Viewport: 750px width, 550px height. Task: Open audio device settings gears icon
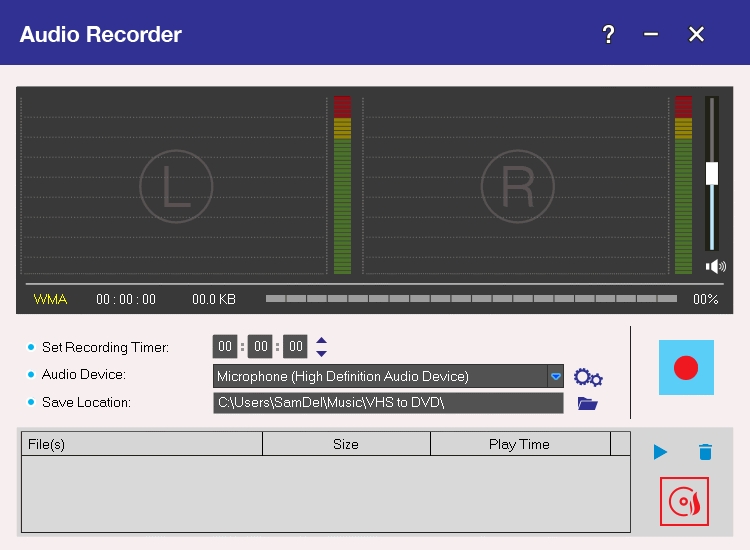pos(588,378)
